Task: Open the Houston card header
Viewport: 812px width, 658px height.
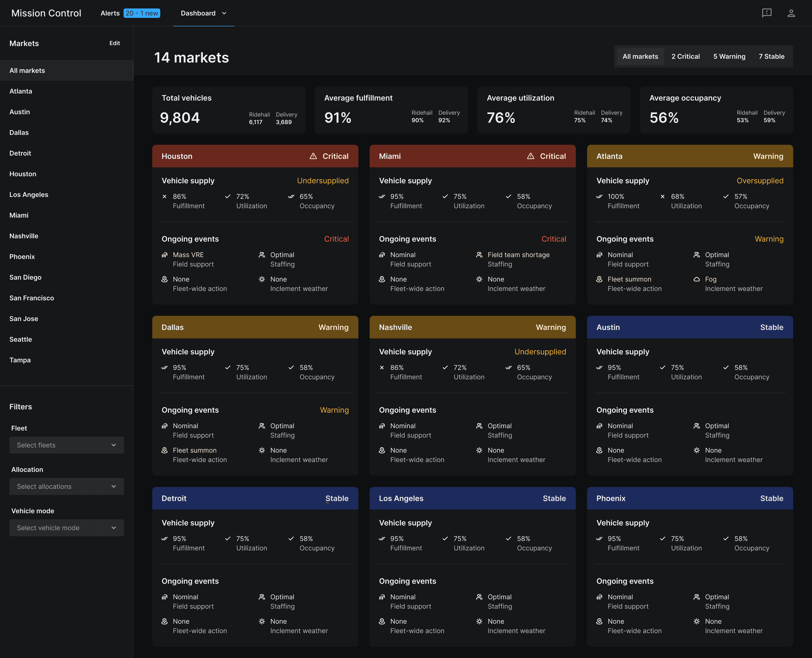Action: pyautogui.click(x=255, y=156)
